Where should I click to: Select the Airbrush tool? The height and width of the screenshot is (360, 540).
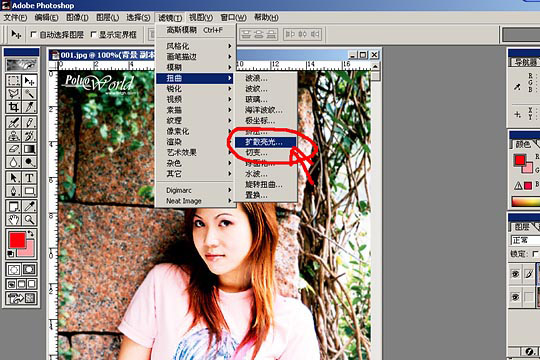tap(13, 122)
